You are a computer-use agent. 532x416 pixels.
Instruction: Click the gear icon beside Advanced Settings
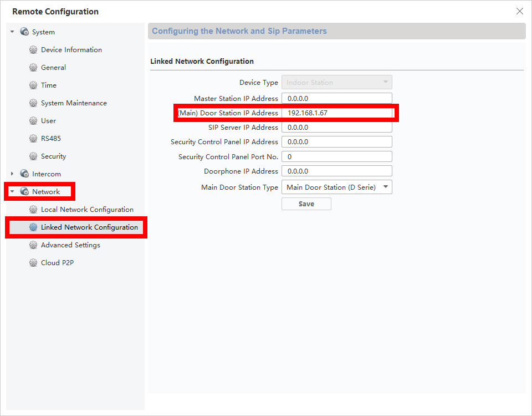click(x=33, y=245)
